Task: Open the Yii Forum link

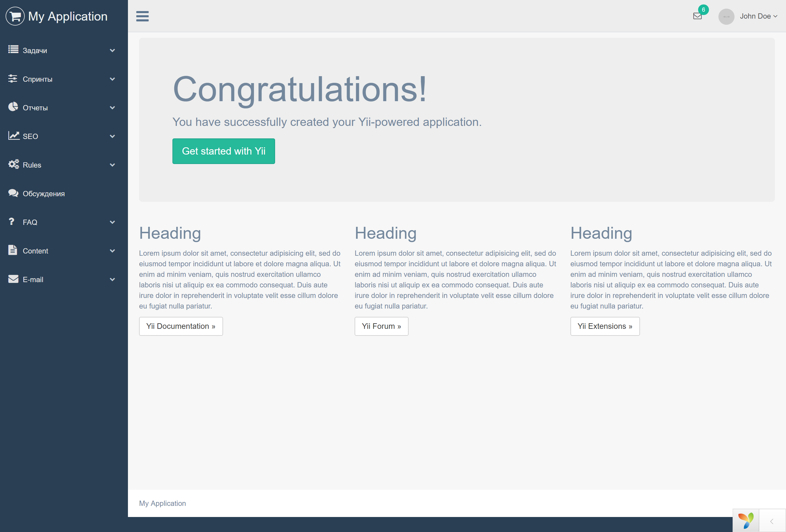Action: pyautogui.click(x=381, y=326)
